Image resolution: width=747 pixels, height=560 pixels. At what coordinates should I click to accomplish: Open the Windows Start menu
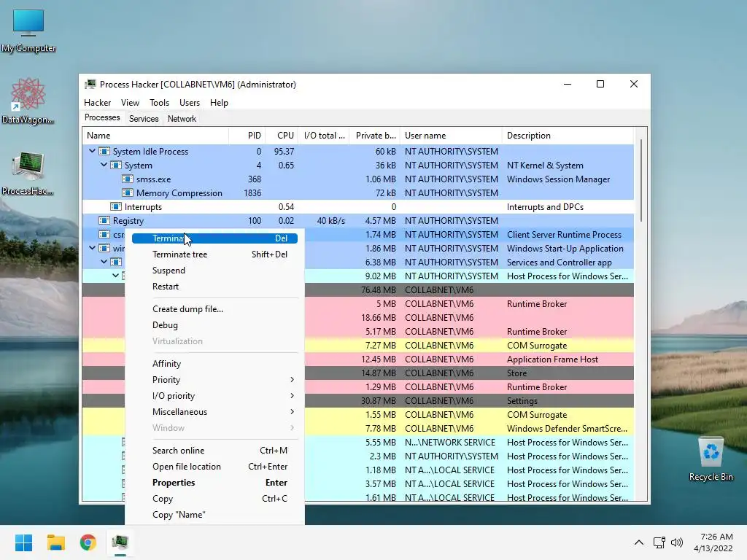[23, 542]
